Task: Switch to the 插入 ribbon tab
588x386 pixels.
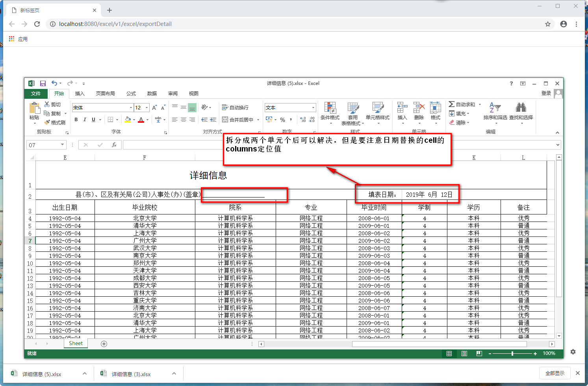Action: point(80,94)
